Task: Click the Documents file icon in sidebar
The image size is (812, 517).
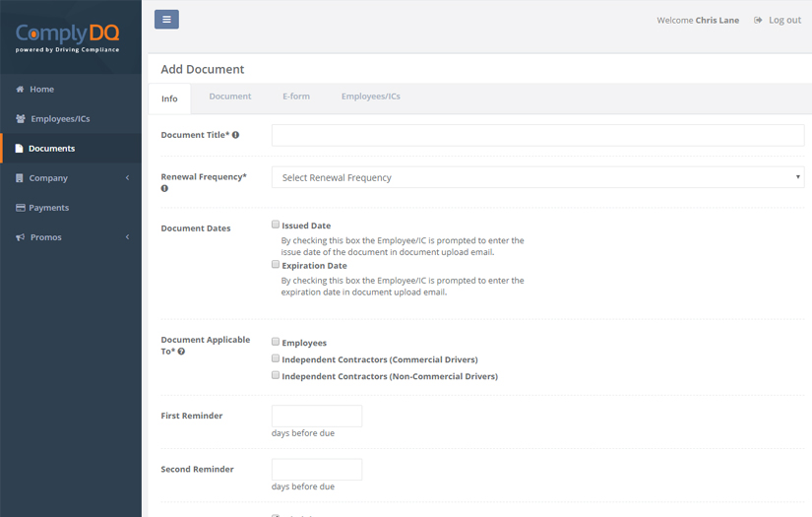Action: (x=19, y=148)
